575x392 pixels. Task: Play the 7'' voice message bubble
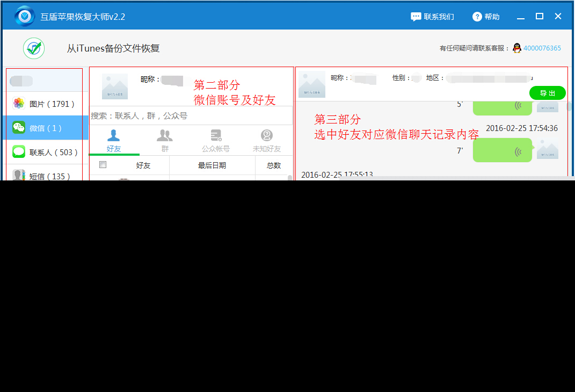(x=503, y=150)
